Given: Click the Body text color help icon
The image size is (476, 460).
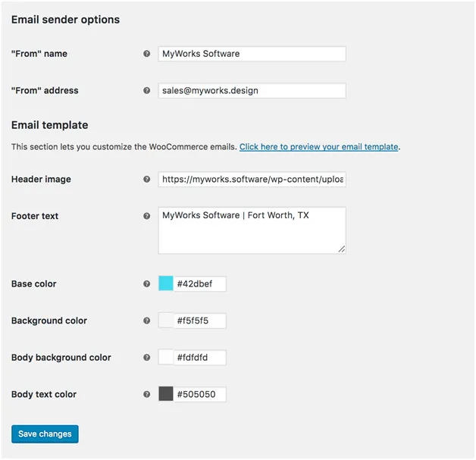Looking at the screenshot, I should pos(147,394).
